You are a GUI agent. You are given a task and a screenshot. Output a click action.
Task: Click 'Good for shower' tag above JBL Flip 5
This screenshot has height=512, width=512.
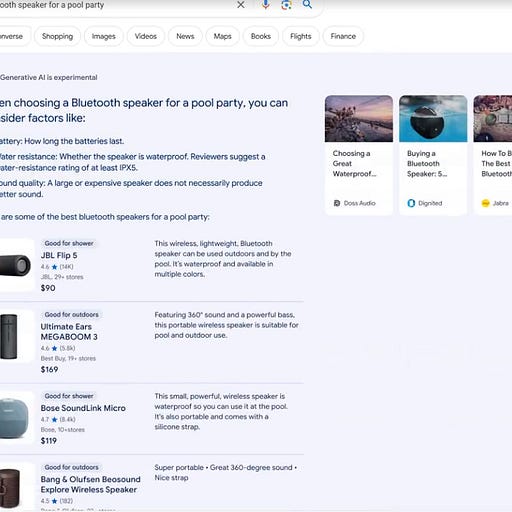click(69, 243)
